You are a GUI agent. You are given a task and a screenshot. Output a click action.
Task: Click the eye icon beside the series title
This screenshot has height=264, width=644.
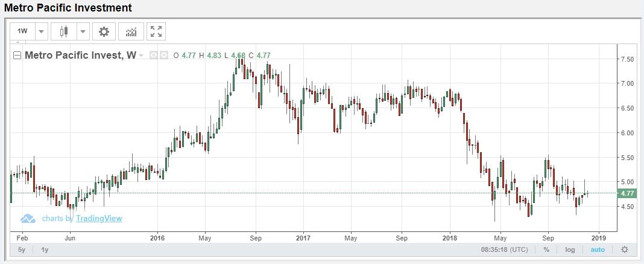point(154,56)
